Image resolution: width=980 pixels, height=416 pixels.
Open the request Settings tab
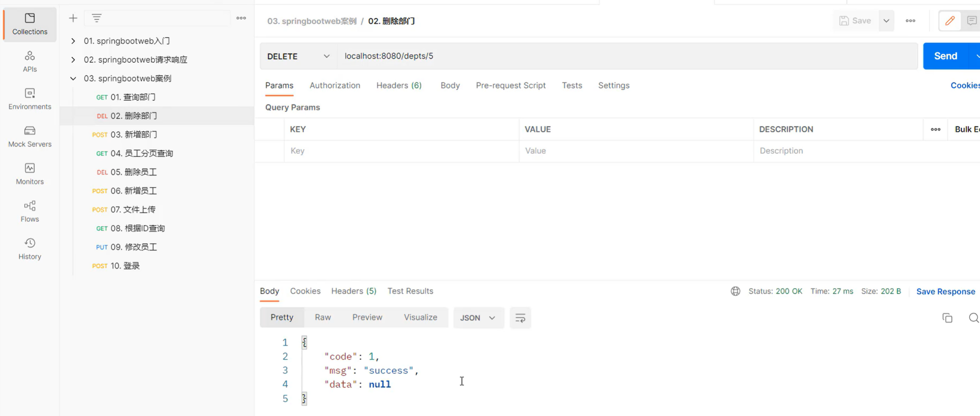(614, 85)
